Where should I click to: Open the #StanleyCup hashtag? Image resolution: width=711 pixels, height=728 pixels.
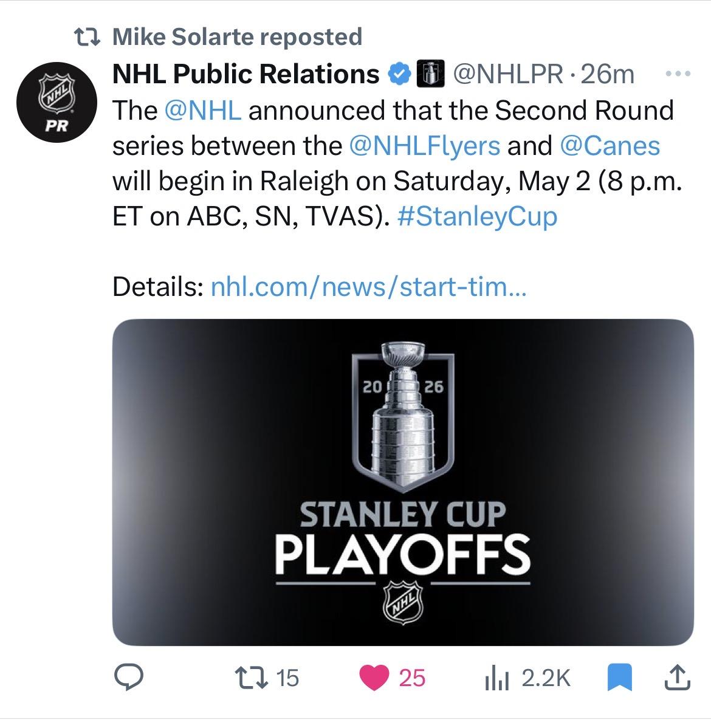[478, 216]
